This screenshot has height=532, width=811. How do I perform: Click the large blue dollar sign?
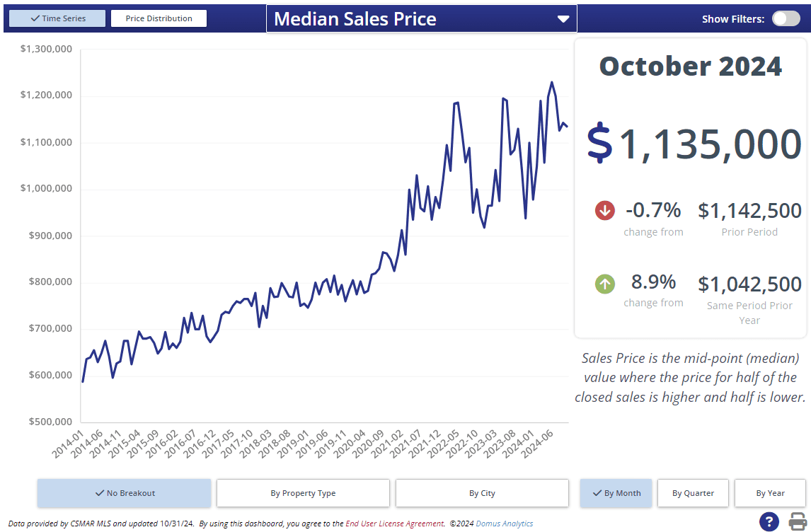(x=599, y=143)
